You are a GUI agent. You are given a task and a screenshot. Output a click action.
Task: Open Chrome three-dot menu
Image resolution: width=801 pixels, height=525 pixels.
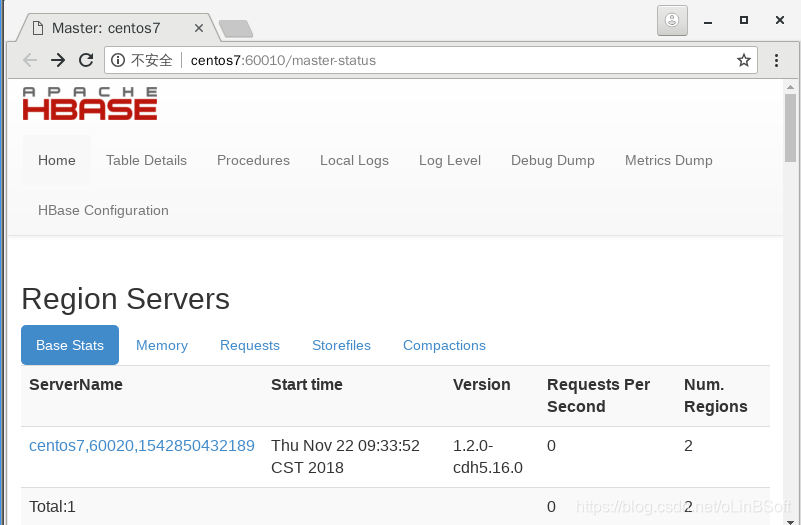[x=776, y=60]
